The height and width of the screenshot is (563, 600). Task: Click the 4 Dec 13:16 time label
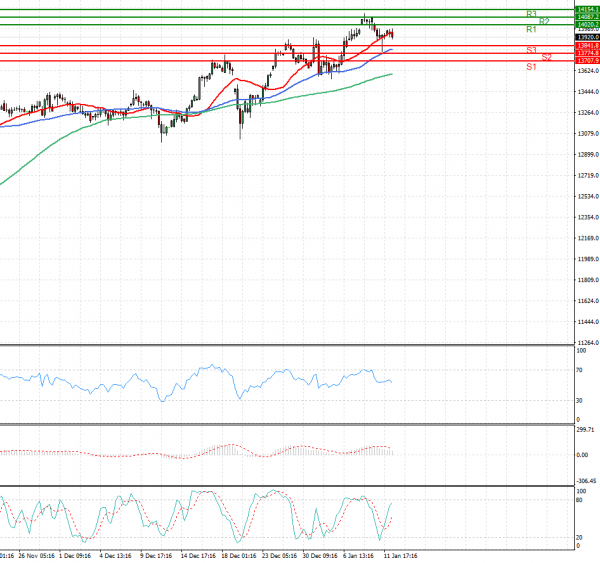[x=115, y=556]
